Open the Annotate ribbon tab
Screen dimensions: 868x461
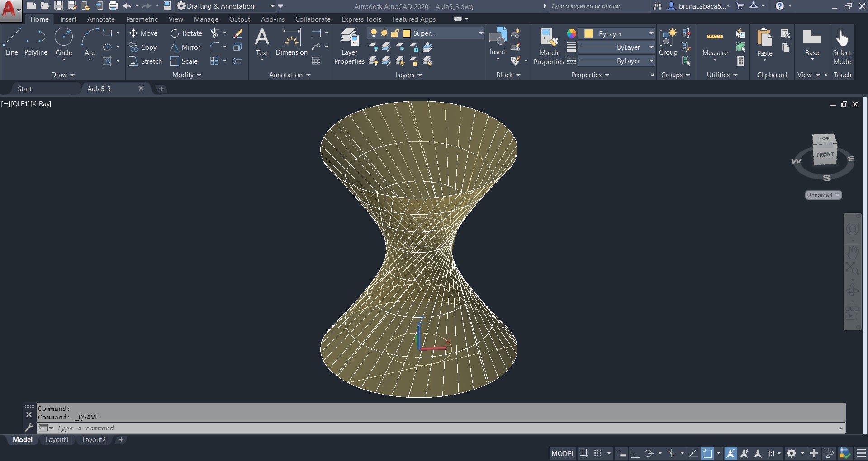[101, 19]
